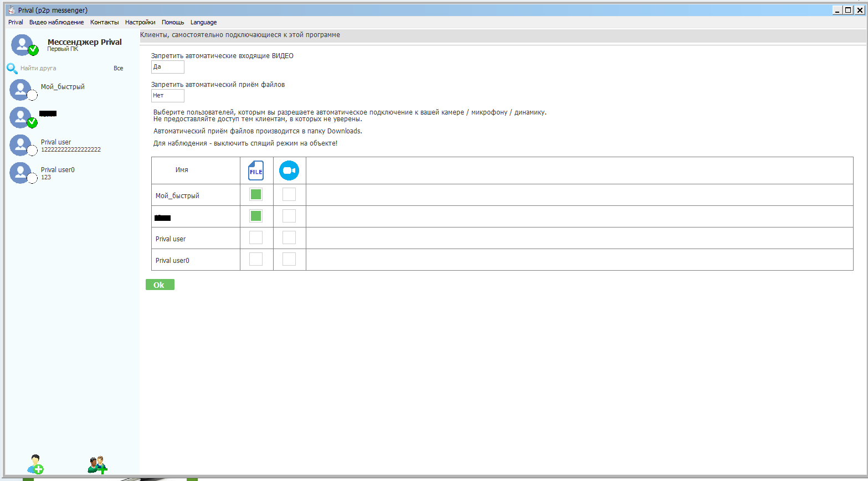Open the Настройки menu
The height and width of the screenshot is (481, 868).
click(x=140, y=23)
